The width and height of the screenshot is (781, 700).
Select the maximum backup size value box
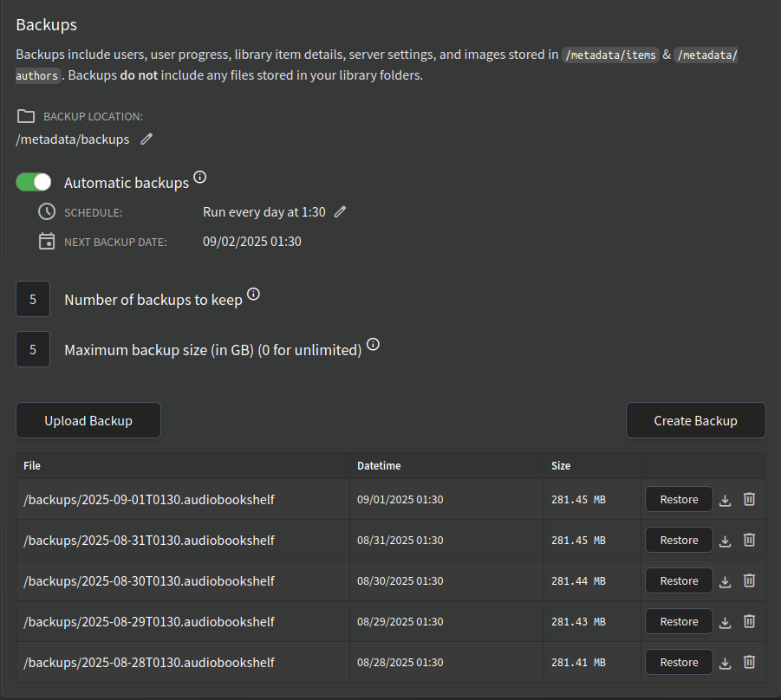point(32,348)
